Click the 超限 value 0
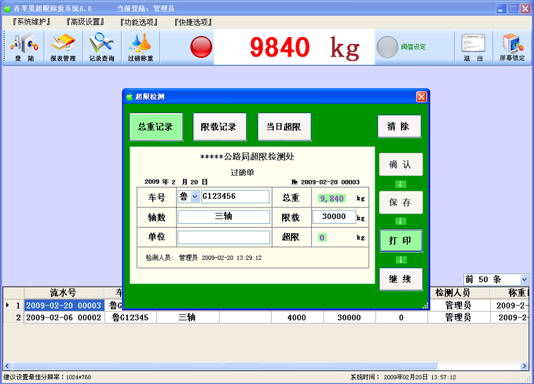 [322, 237]
